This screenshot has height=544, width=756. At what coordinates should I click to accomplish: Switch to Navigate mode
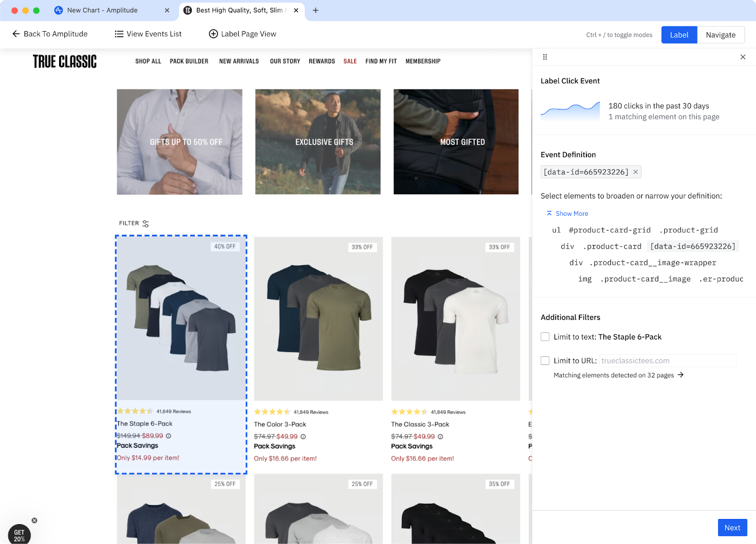(x=721, y=35)
